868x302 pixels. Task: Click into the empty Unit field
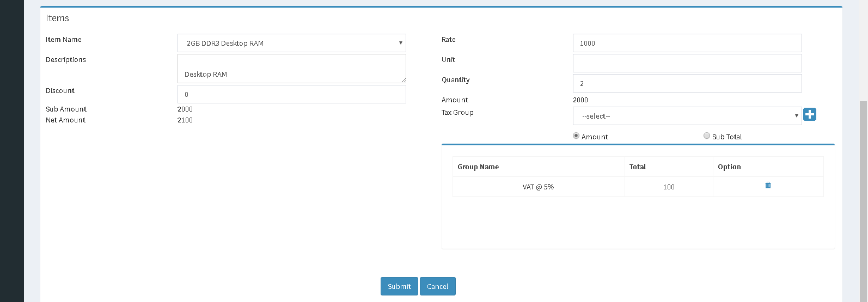click(x=687, y=63)
